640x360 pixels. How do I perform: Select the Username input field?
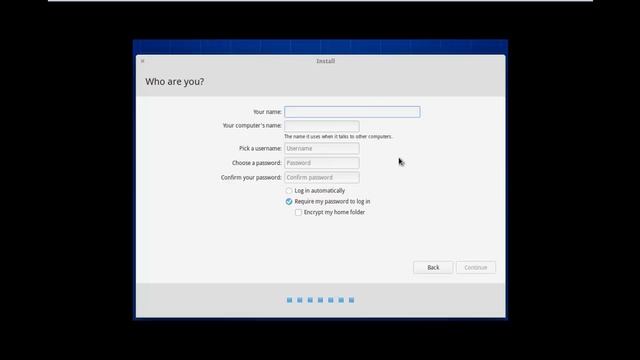[x=322, y=149]
